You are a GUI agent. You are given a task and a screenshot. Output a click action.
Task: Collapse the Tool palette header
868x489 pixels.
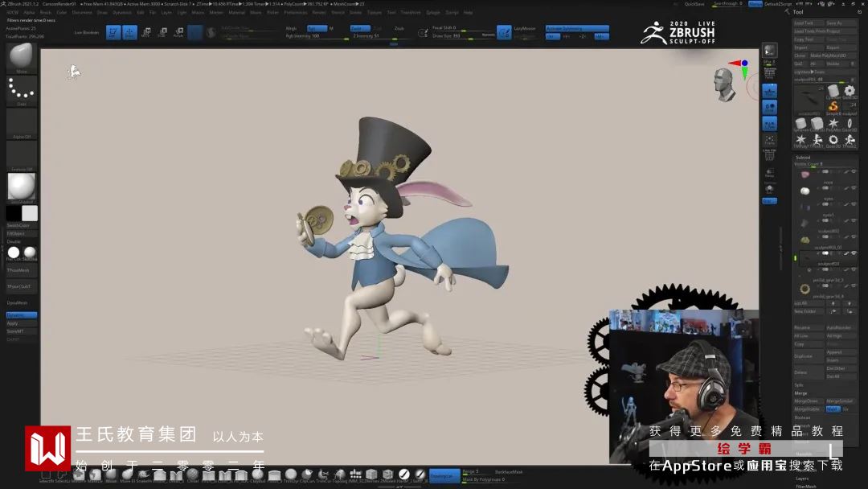pos(798,11)
